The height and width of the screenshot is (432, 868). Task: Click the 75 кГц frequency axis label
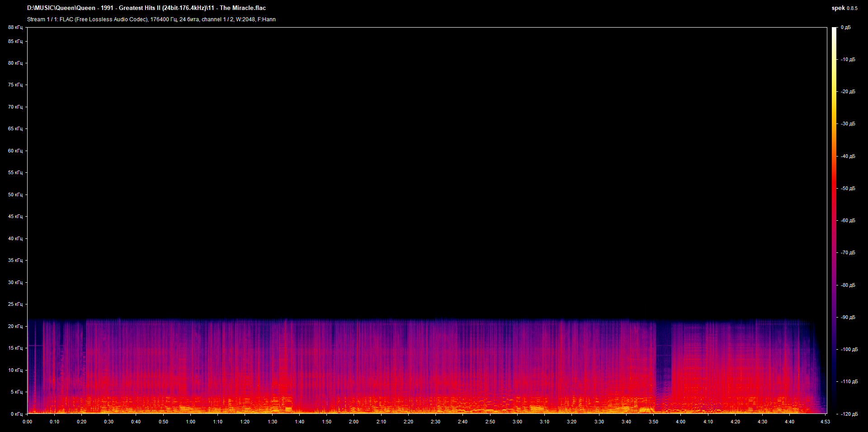click(15, 85)
